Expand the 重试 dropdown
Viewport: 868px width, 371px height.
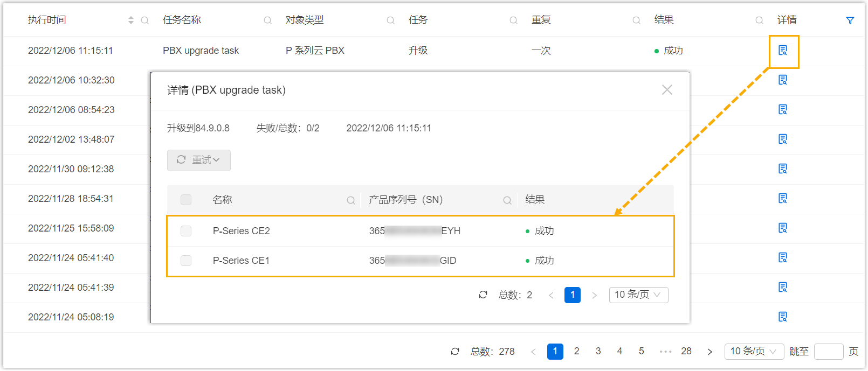coord(199,160)
